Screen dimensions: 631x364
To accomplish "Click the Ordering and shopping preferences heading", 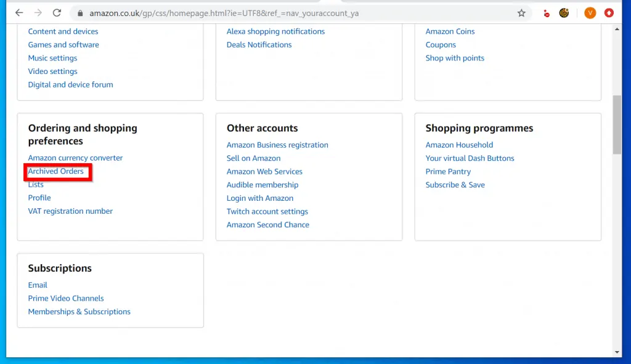I will [83, 134].
